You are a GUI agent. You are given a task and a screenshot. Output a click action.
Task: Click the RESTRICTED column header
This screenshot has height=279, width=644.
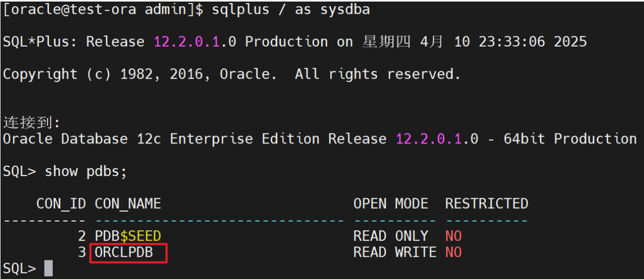pyautogui.click(x=486, y=204)
